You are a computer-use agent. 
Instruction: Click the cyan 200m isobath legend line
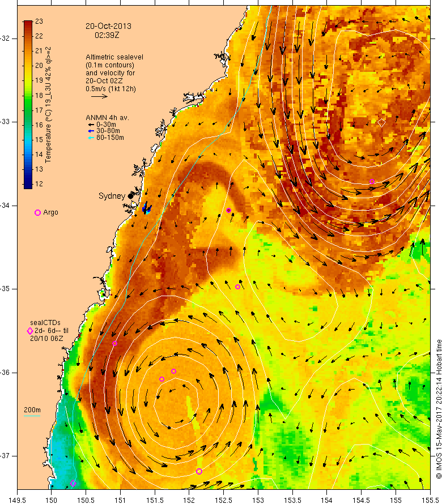[32, 416]
